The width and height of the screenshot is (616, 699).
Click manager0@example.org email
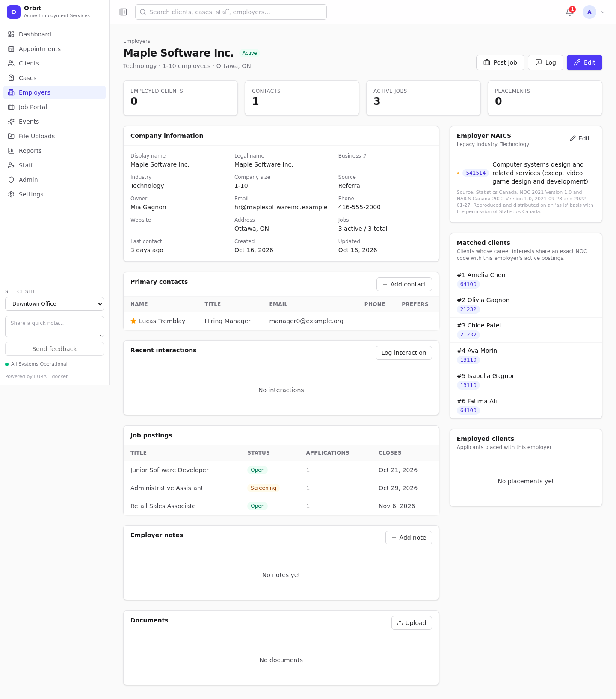tap(306, 321)
